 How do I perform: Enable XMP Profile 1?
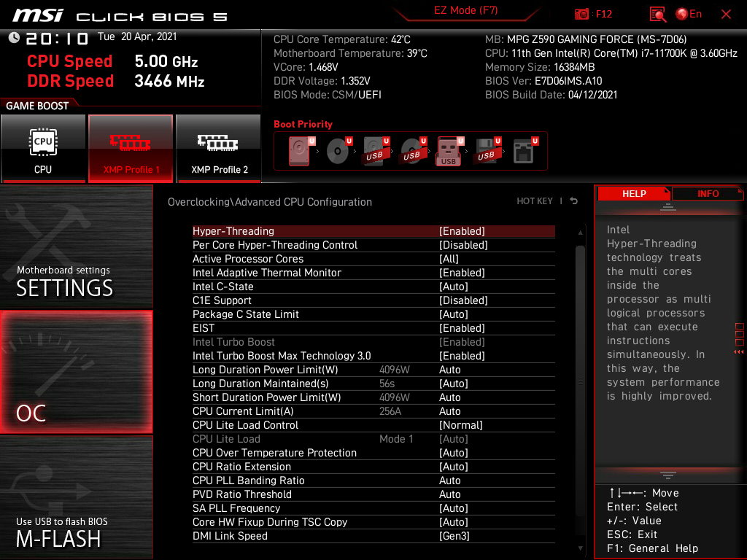coord(131,149)
